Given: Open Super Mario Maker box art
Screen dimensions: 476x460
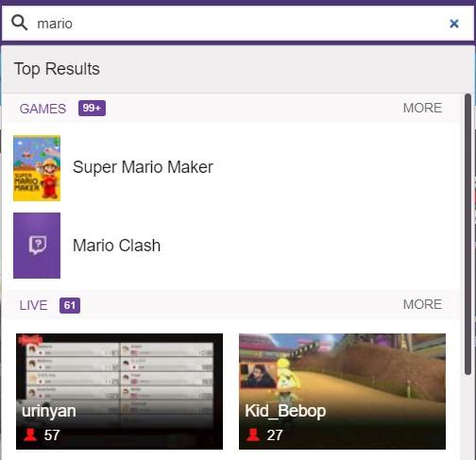Looking at the screenshot, I should 37,168.
